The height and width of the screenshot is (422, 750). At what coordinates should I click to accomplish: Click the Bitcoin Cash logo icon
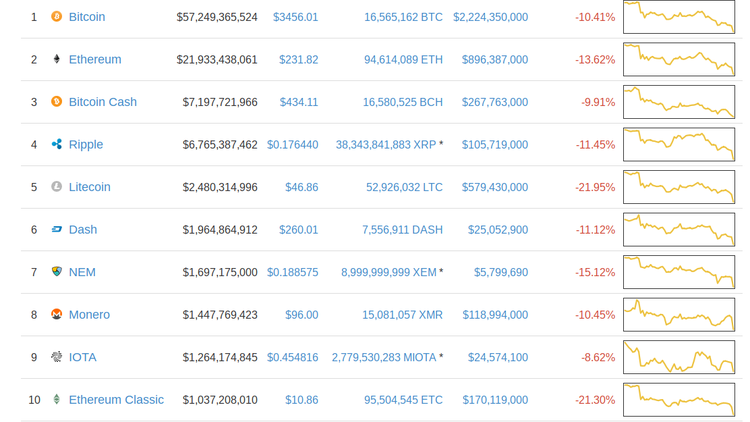(x=57, y=102)
